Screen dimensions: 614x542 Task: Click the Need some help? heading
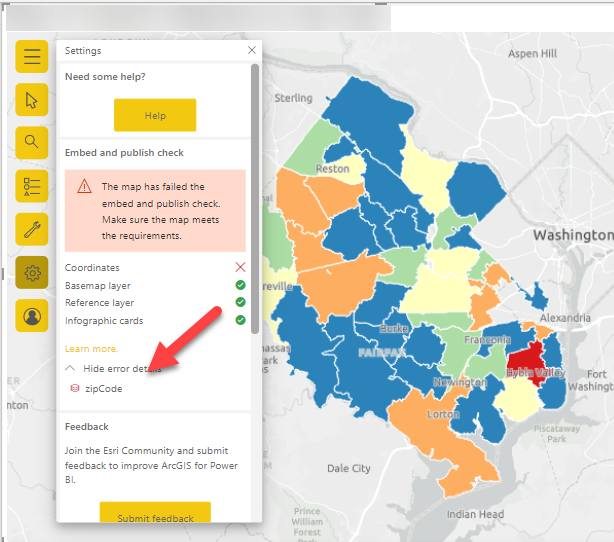[105, 77]
